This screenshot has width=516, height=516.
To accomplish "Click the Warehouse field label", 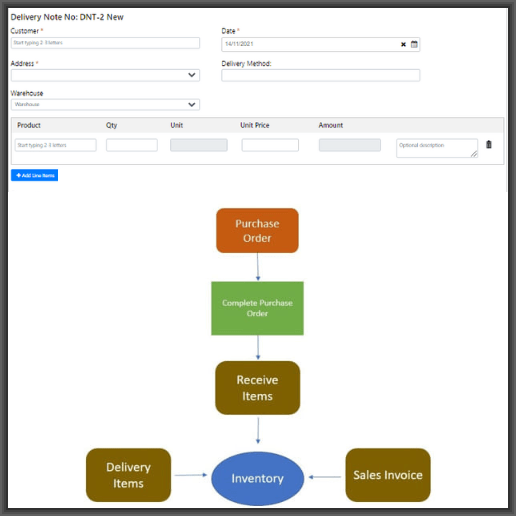I will (27, 93).
